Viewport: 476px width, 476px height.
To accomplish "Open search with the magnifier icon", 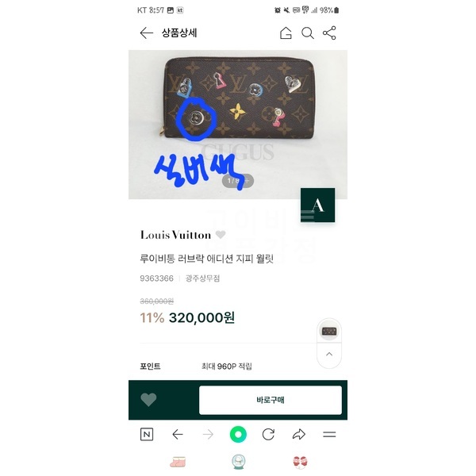I will pos(308,33).
